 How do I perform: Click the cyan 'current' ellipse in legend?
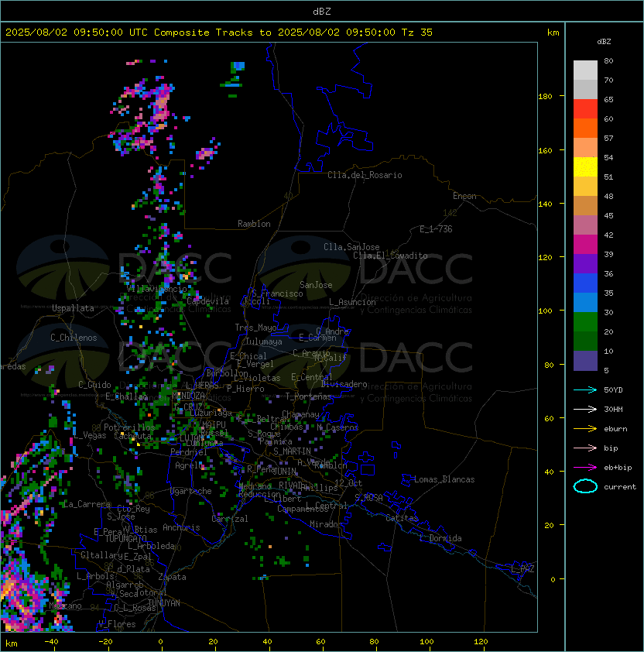[585, 486]
